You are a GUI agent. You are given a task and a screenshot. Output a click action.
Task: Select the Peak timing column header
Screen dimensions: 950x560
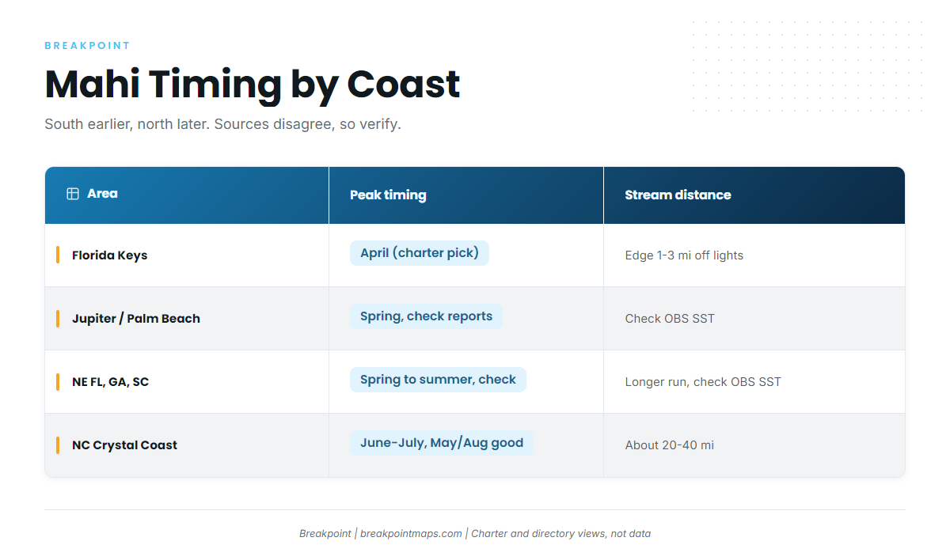pyautogui.click(x=466, y=195)
